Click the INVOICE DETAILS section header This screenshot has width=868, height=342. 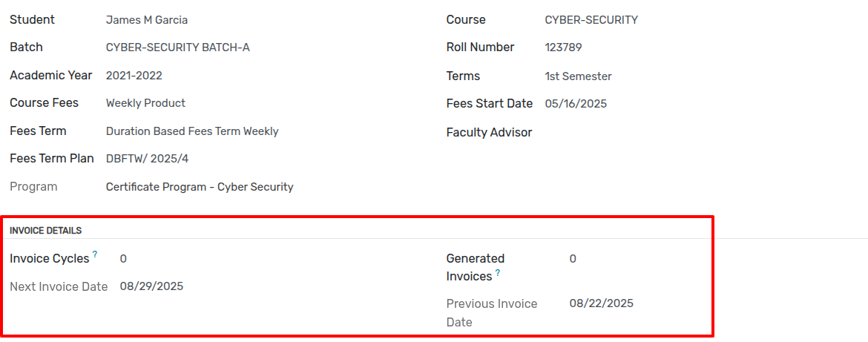[x=46, y=230]
